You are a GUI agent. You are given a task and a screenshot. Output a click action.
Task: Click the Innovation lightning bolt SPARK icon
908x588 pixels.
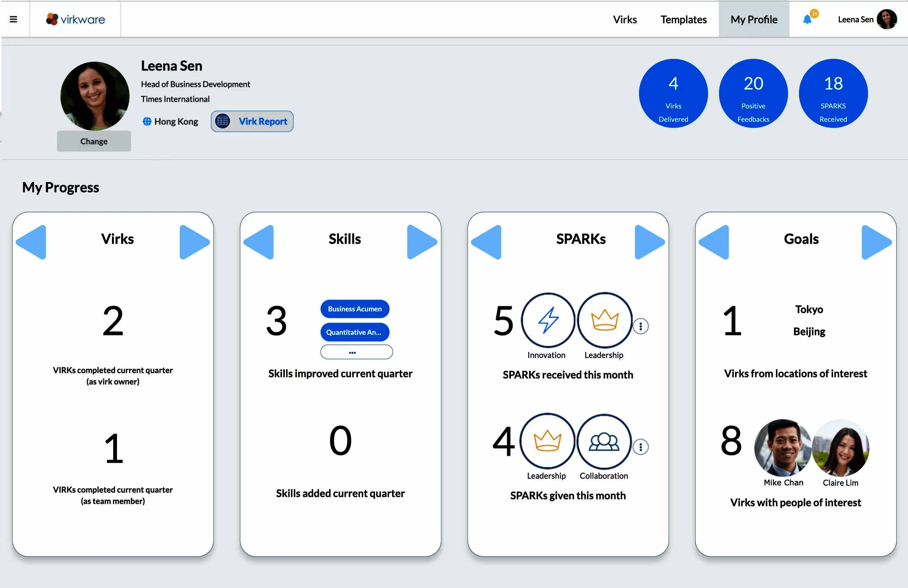click(x=548, y=320)
